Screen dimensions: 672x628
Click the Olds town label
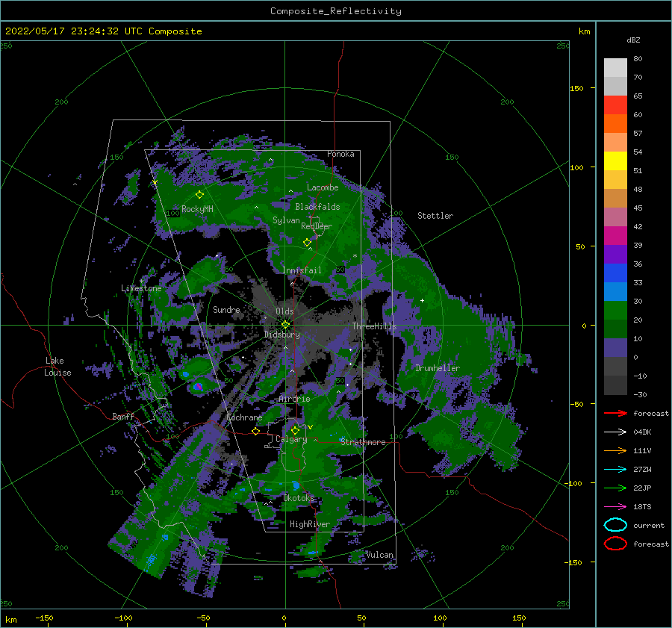284,311
